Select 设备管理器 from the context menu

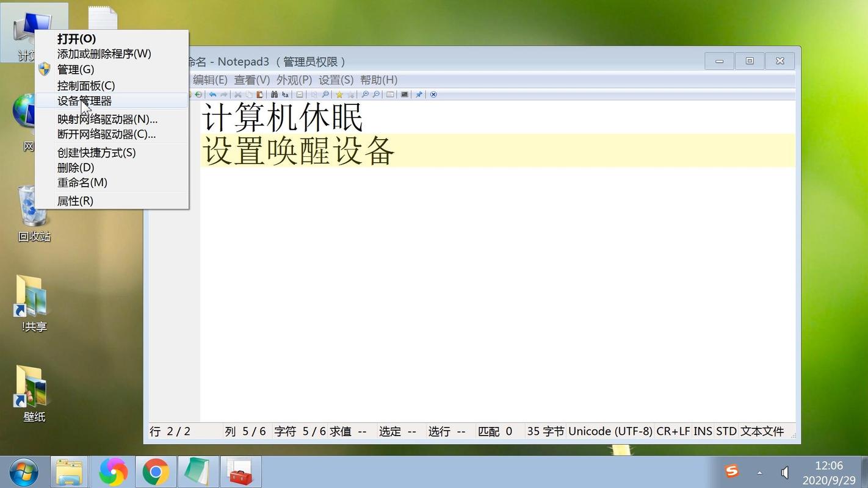click(85, 101)
